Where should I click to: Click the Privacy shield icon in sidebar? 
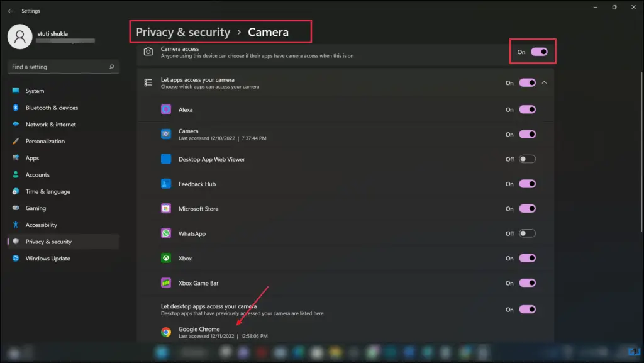(16, 242)
